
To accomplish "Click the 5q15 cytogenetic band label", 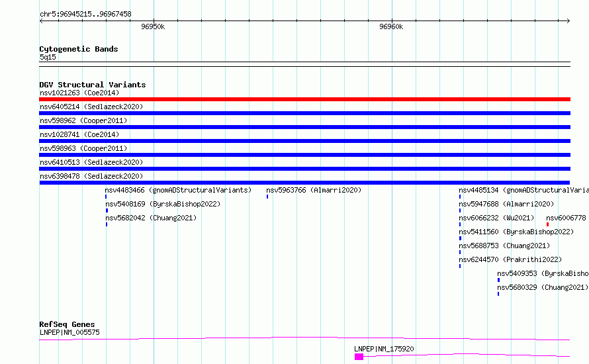I will [x=48, y=57].
